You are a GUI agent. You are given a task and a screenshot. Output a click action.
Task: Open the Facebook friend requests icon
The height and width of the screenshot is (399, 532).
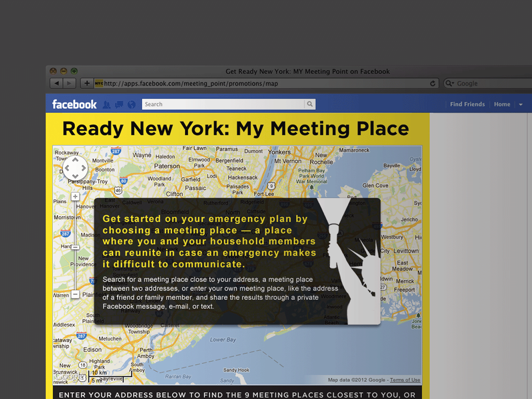pos(106,105)
